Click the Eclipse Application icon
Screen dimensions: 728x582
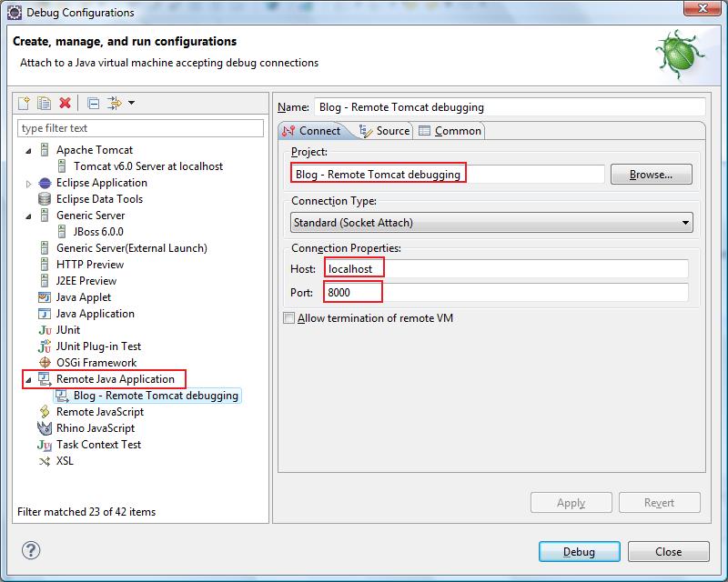click(45, 183)
